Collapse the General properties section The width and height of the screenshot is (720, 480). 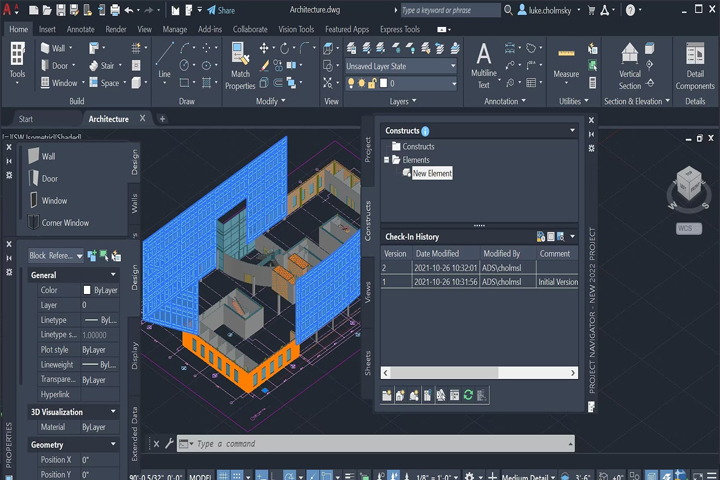(x=113, y=275)
